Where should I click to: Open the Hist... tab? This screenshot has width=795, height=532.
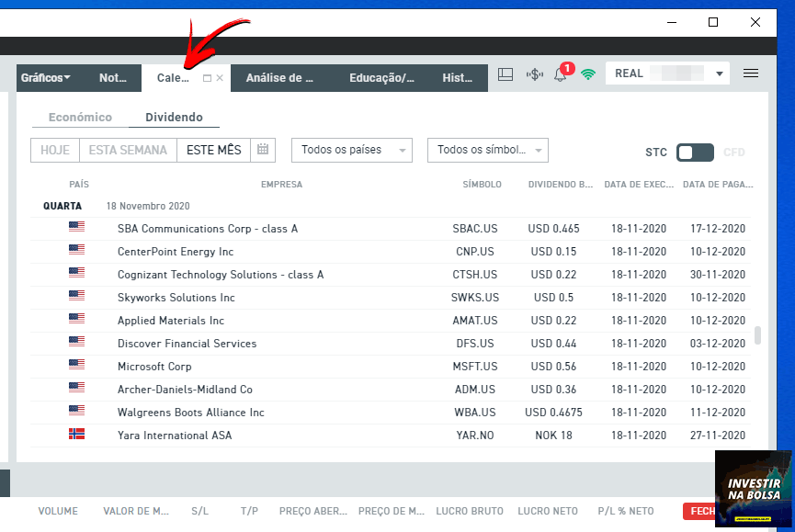point(458,78)
